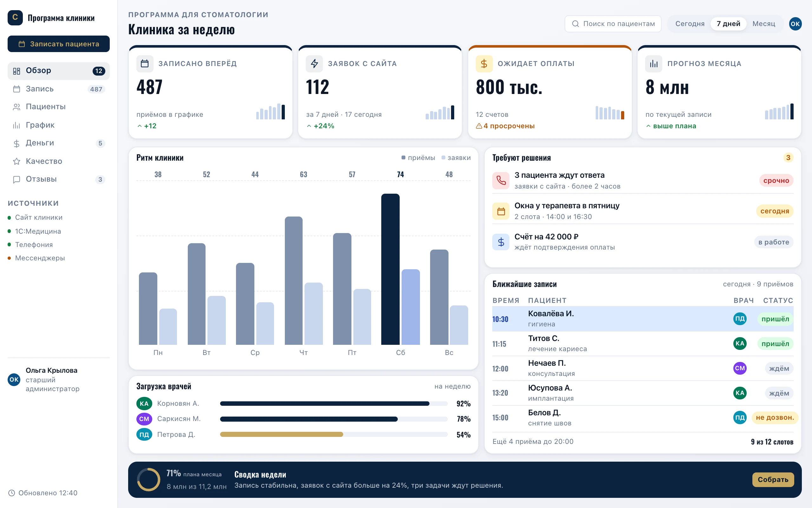Switch period to Сегодня
The width and height of the screenshot is (812, 508).
tap(690, 24)
